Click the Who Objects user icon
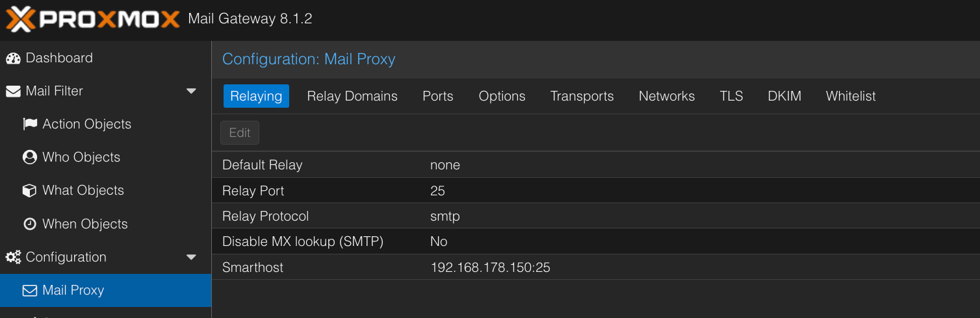Image resolution: width=980 pixels, height=318 pixels. pos(29,157)
